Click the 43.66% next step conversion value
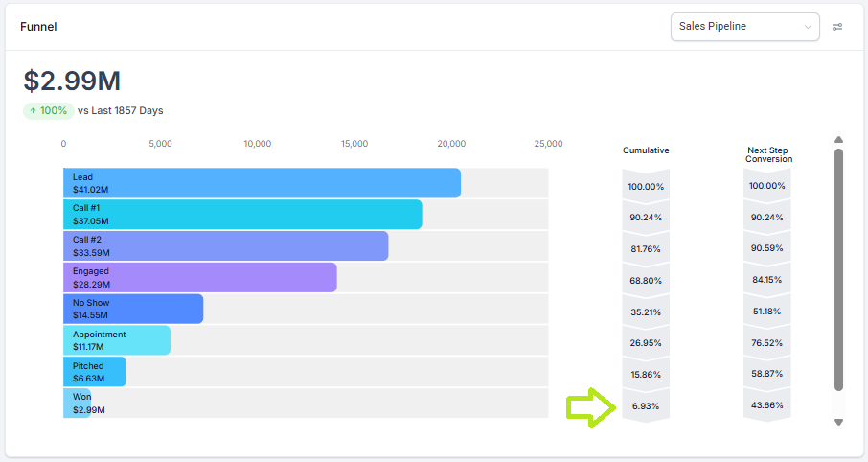 click(766, 405)
